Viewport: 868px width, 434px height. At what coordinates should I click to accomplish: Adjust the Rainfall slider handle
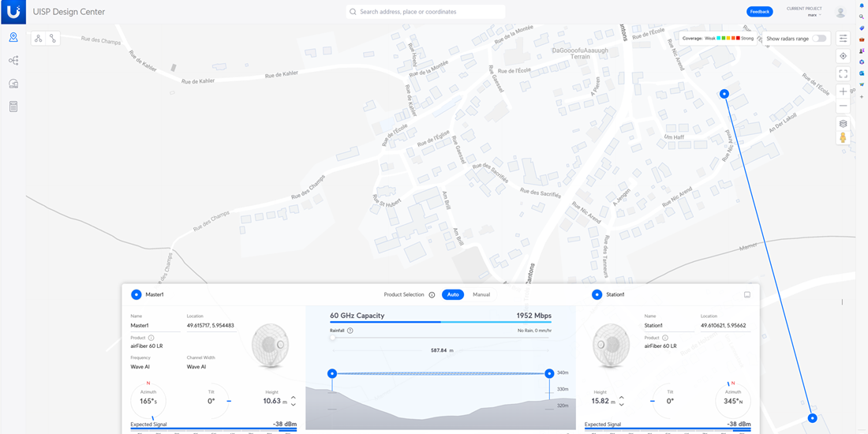[333, 338]
